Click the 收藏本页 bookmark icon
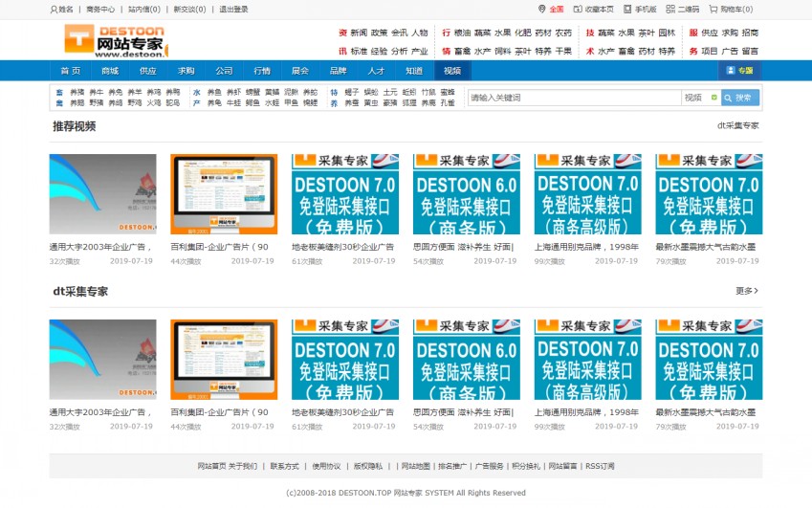The image size is (812, 508). (x=578, y=9)
